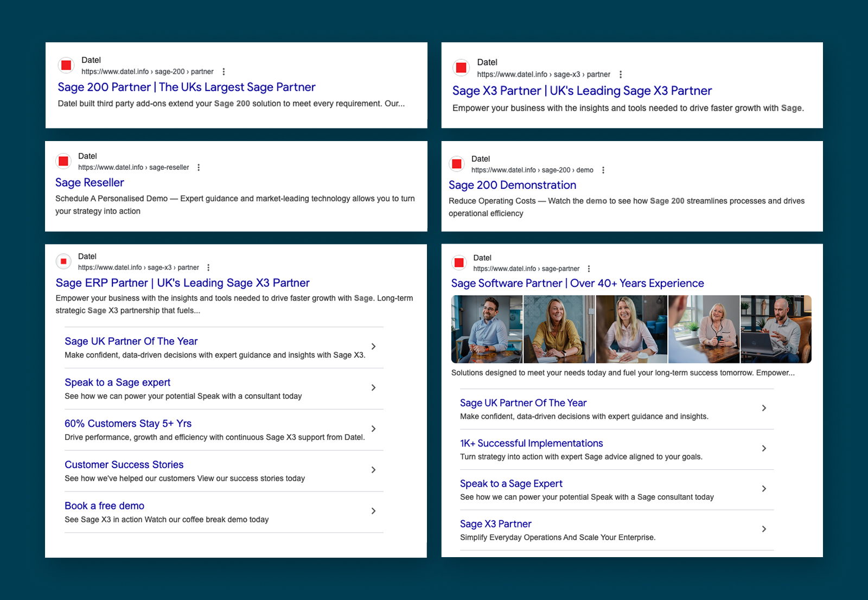Expand the Book a free demo chevron
The width and height of the screenshot is (868, 600).
coord(373,510)
